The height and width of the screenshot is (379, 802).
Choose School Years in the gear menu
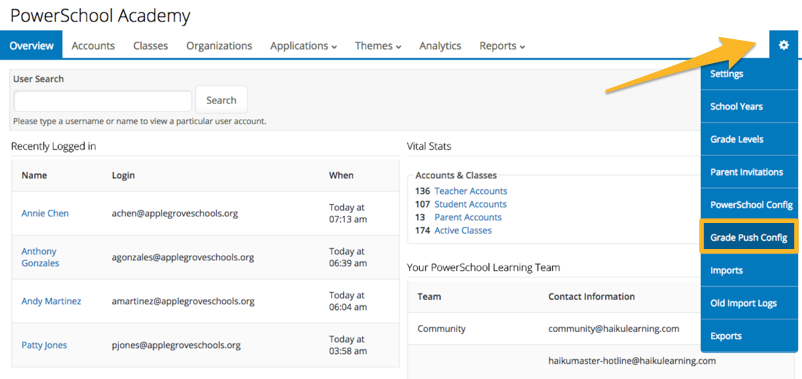coord(749,106)
